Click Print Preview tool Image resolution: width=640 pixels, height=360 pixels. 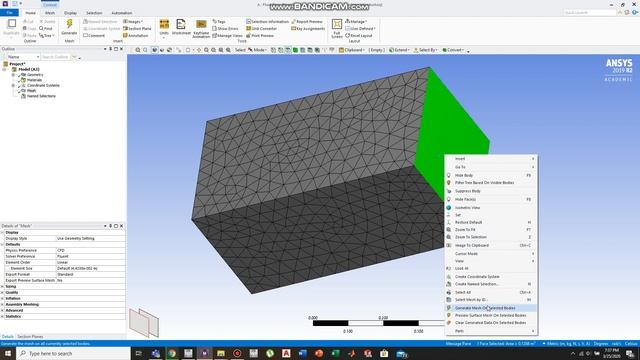coord(260,36)
